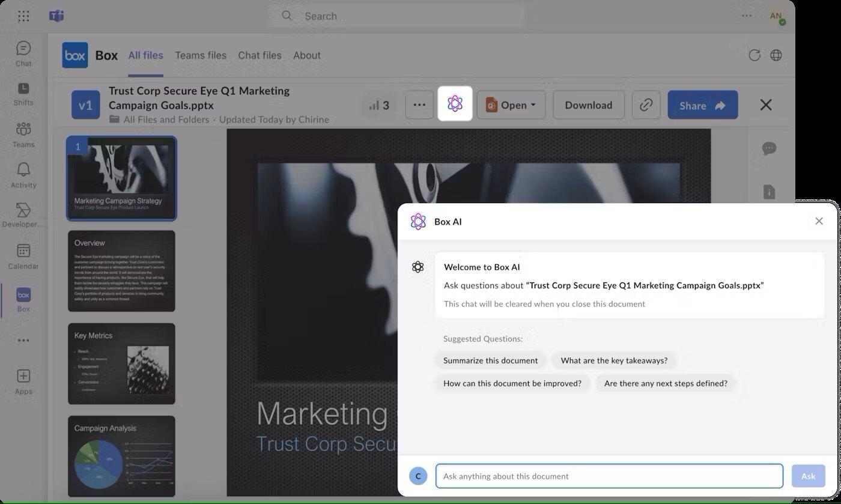
Task: Open the more options menu next to view count
Action: point(419,105)
